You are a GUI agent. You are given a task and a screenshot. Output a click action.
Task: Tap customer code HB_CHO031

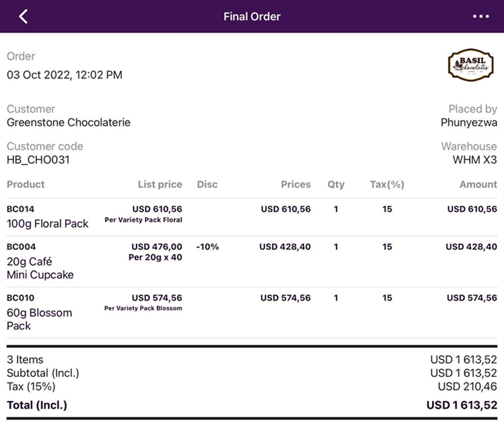tap(38, 160)
